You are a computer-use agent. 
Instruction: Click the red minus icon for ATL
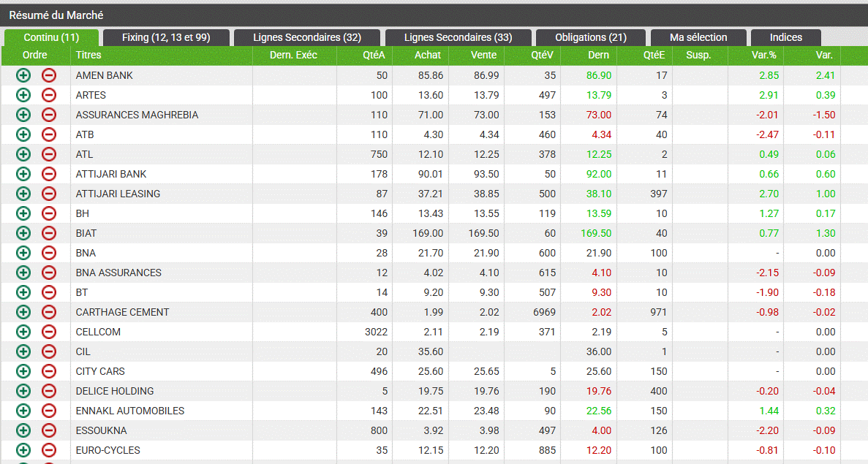click(49, 154)
